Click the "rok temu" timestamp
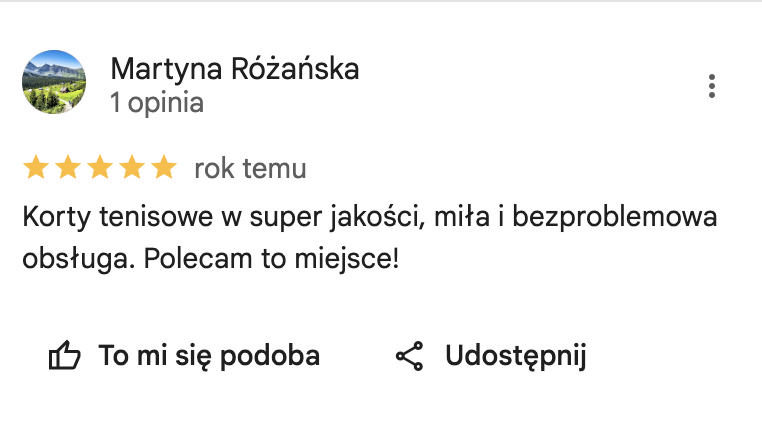The width and height of the screenshot is (762, 424). pyautogui.click(x=250, y=169)
